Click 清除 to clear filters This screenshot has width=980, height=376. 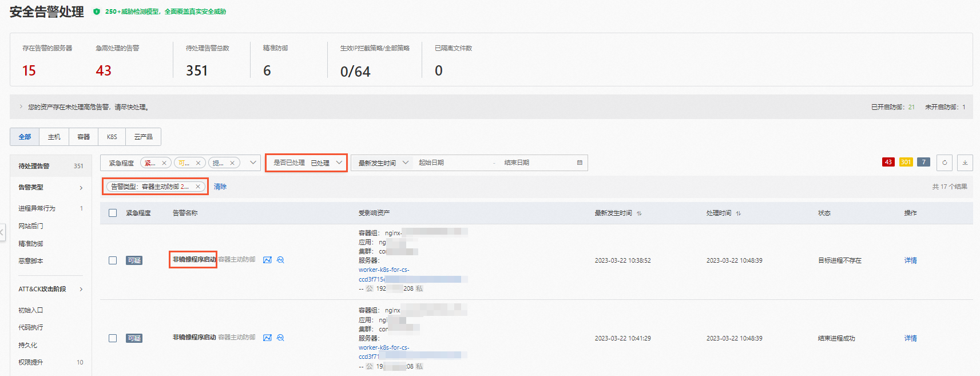coord(220,187)
